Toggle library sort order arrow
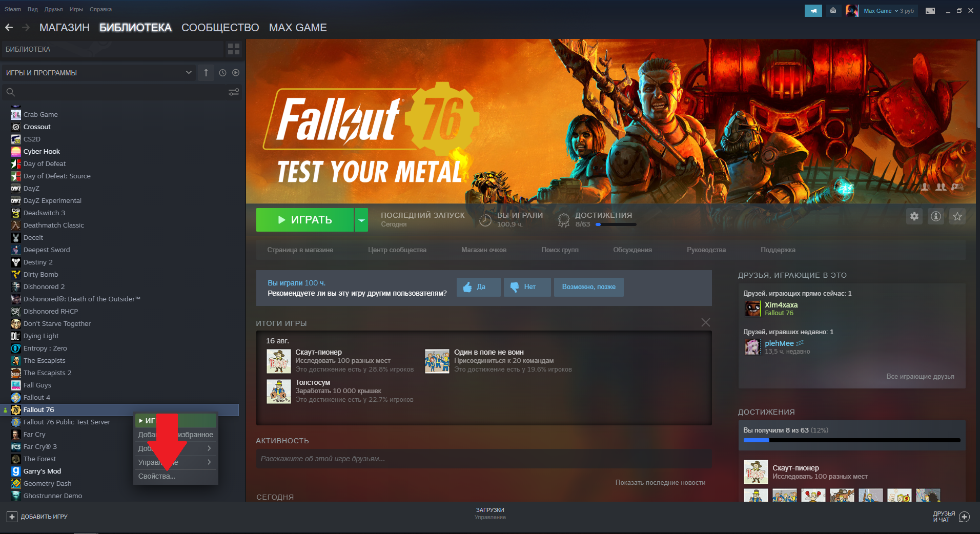The width and height of the screenshot is (980, 534). (206, 73)
